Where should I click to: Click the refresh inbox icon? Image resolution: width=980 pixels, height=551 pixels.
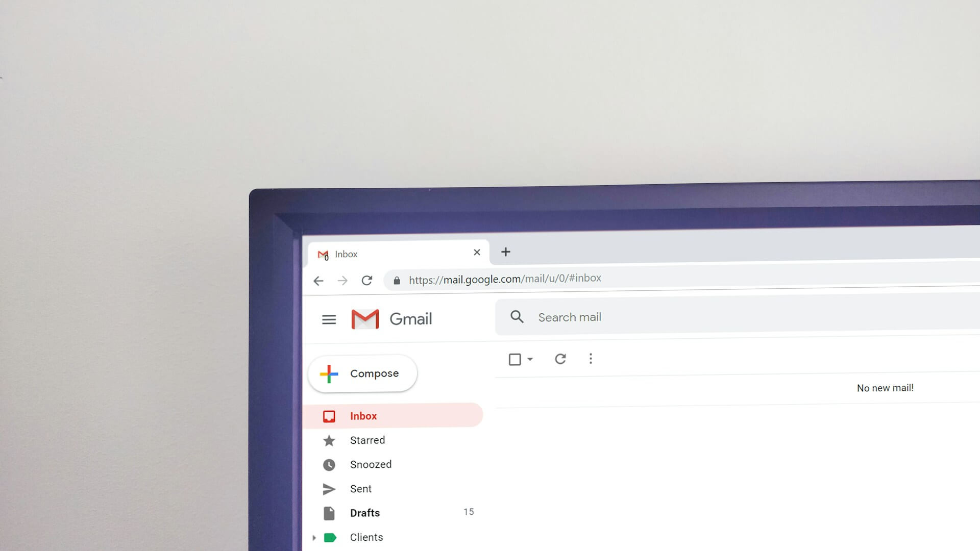click(560, 358)
